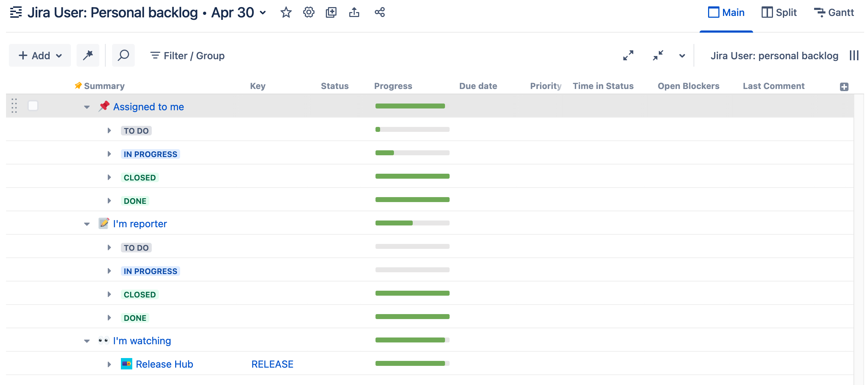Click the Open Blockers column header
This screenshot has height=385, width=868.
[x=689, y=86]
